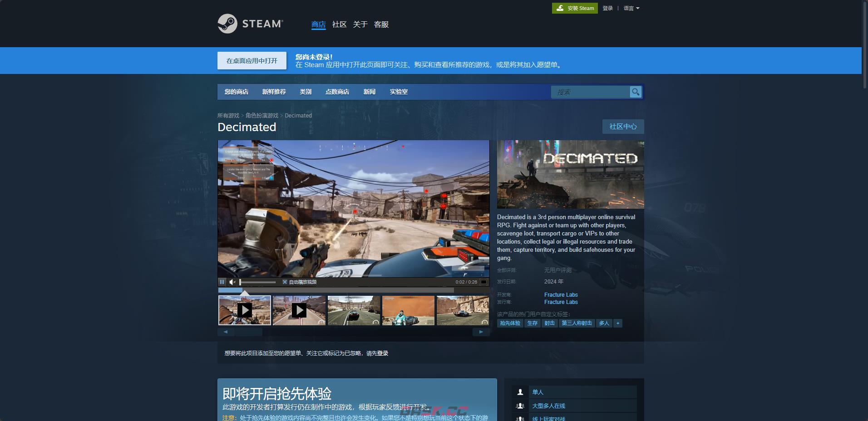The height and width of the screenshot is (421, 868).
Task: Click Decimated breadcrumb link
Action: [x=298, y=116]
